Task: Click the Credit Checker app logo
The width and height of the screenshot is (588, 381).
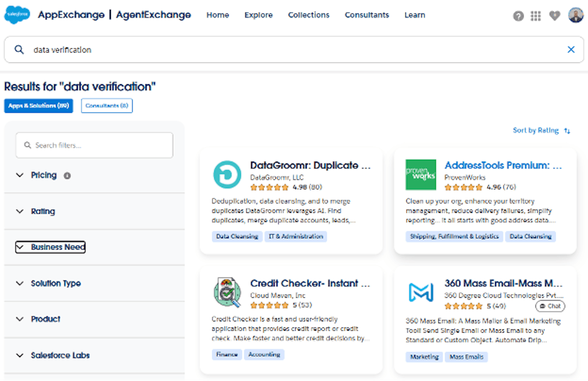Action: click(x=227, y=292)
